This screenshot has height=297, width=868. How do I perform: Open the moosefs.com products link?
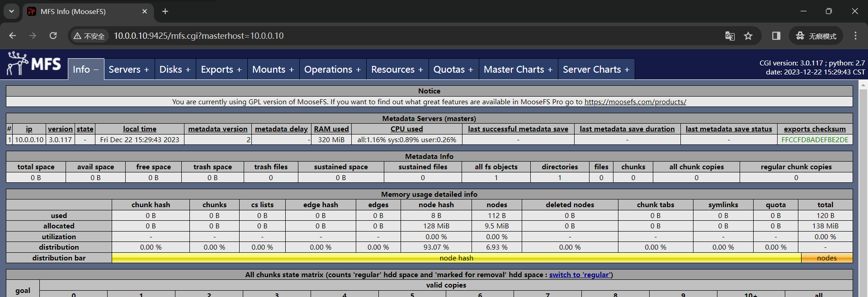click(635, 102)
